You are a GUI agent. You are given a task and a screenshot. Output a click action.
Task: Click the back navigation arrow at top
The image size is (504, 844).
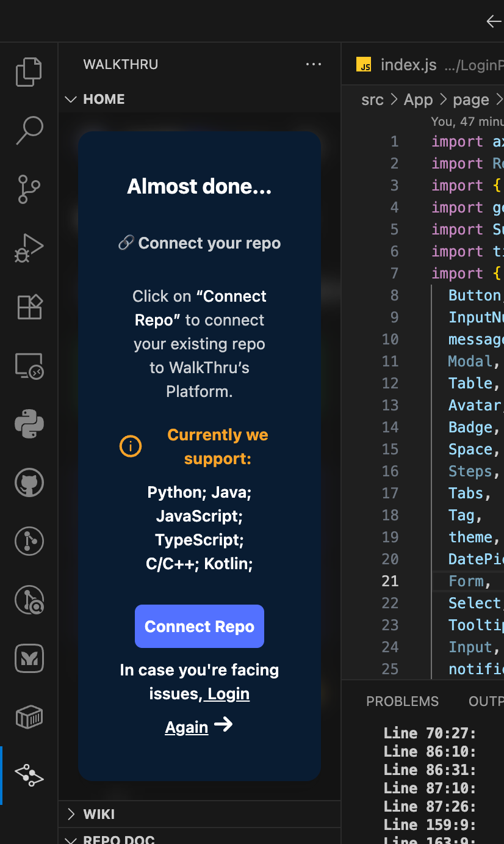[x=494, y=21]
